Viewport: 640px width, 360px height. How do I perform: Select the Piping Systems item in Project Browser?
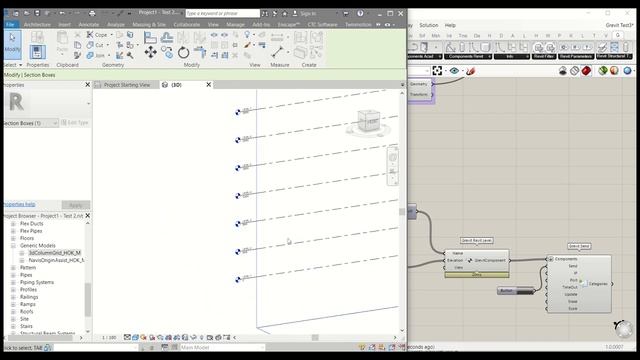click(37, 282)
